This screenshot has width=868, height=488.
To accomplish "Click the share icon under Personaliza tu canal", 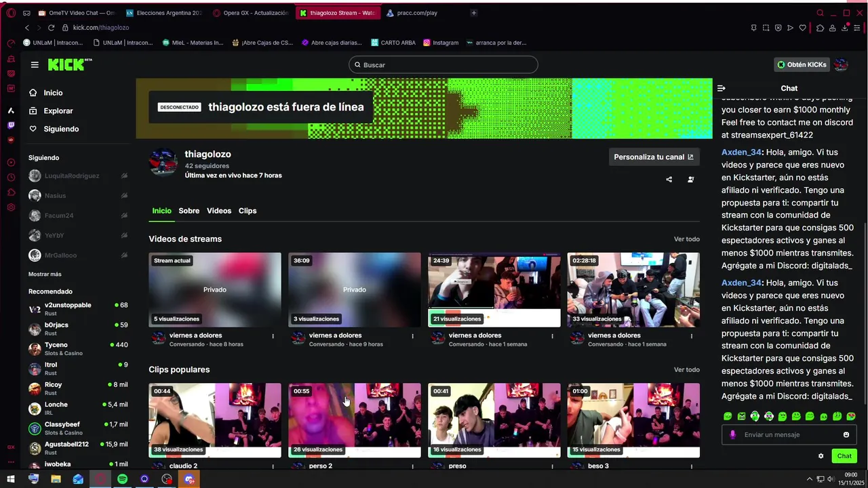I will tap(669, 180).
